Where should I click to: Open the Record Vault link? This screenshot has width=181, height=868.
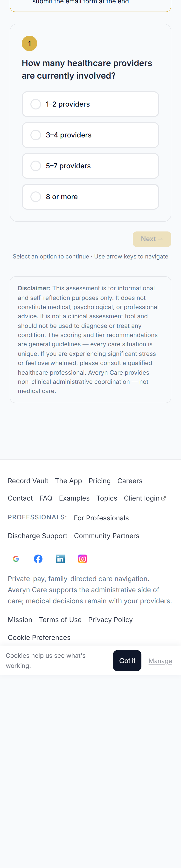(x=28, y=481)
